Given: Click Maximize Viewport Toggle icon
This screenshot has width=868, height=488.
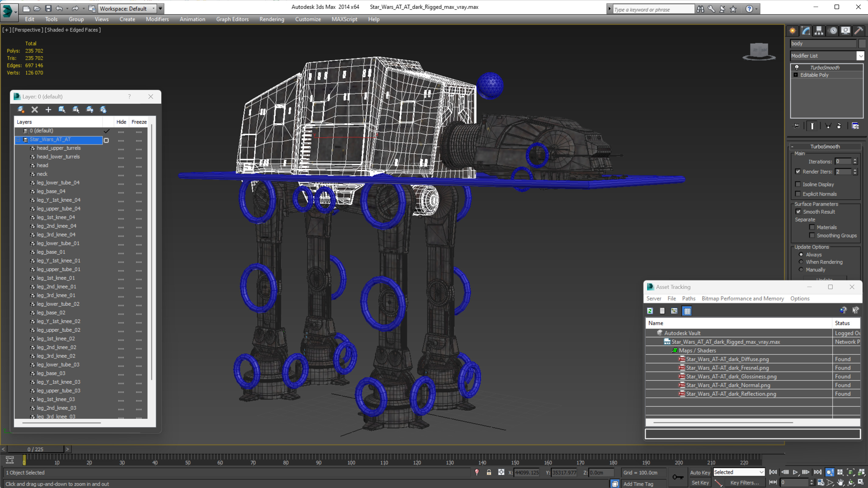Looking at the screenshot, I should click(x=861, y=483).
